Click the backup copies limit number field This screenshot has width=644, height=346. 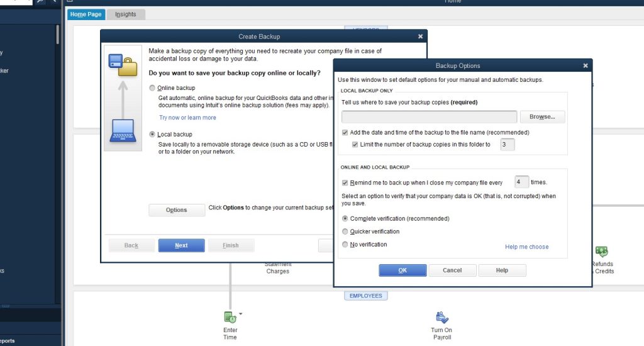coord(508,145)
